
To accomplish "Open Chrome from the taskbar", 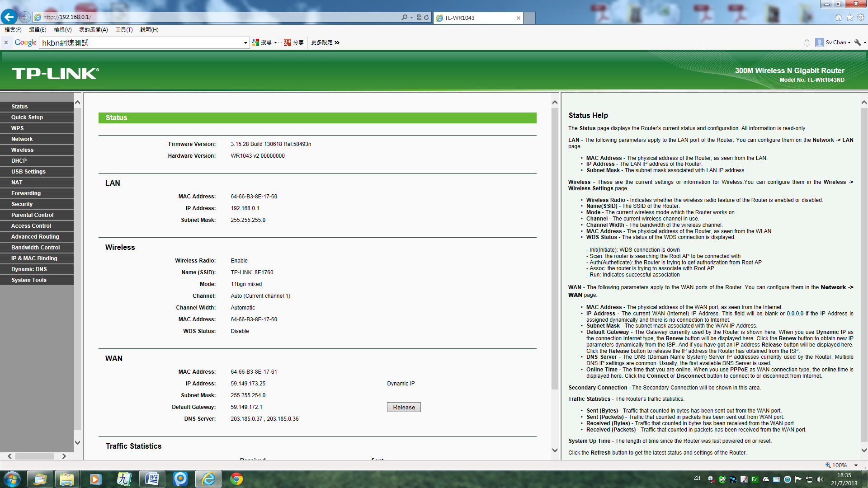I will tap(236, 479).
